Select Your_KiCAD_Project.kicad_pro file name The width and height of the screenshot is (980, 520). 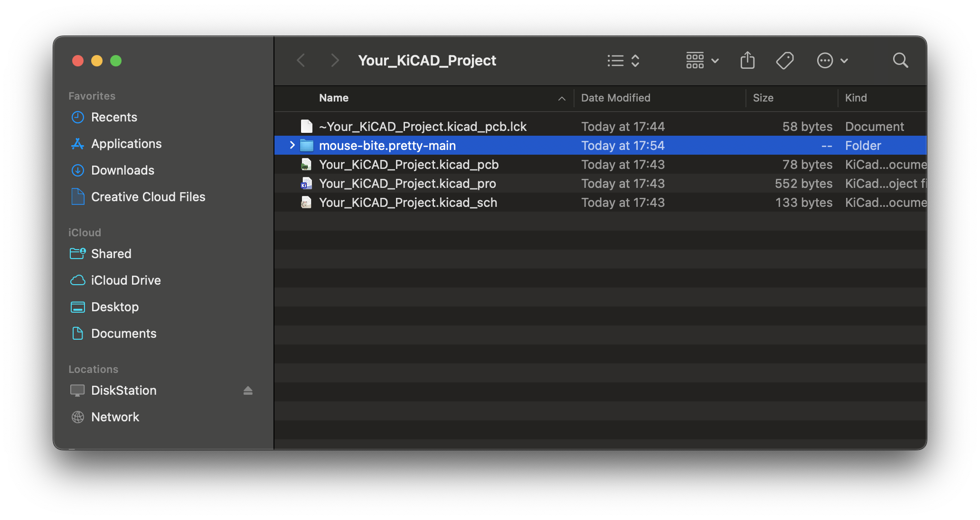coord(407,184)
